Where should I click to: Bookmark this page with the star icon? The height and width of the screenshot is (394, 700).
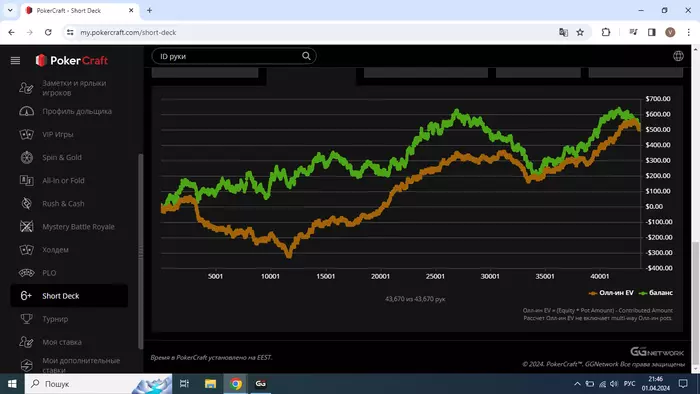pos(580,32)
